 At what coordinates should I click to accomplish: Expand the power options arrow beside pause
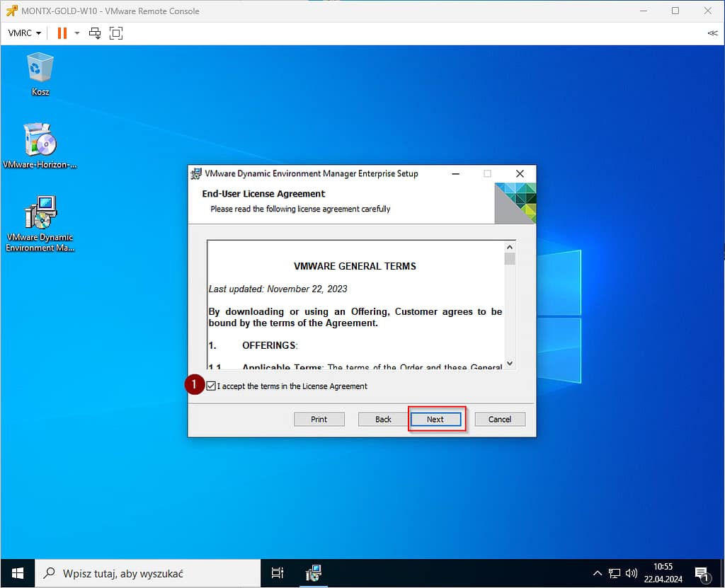(77, 33)
